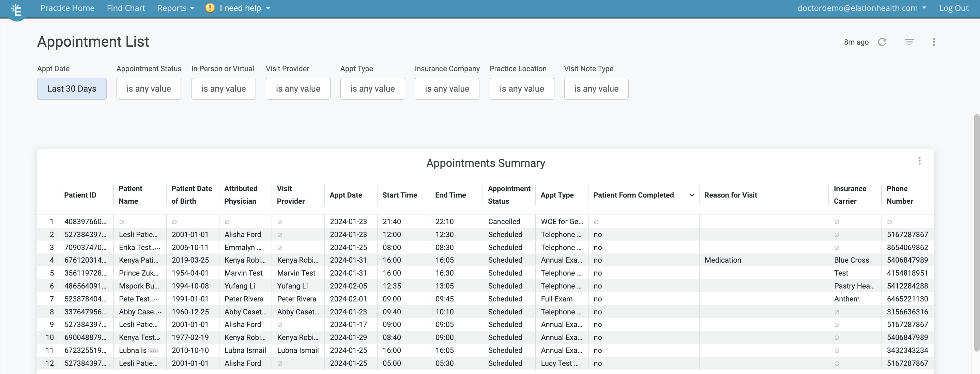Expand doctordemo@elationhealth.com account menu

(861, 8)
